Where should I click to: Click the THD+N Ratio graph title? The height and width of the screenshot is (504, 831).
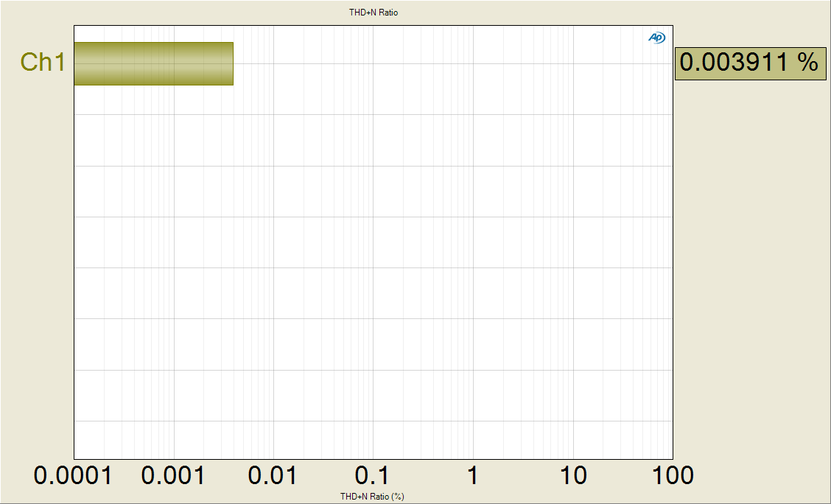(x=373, y=13)
